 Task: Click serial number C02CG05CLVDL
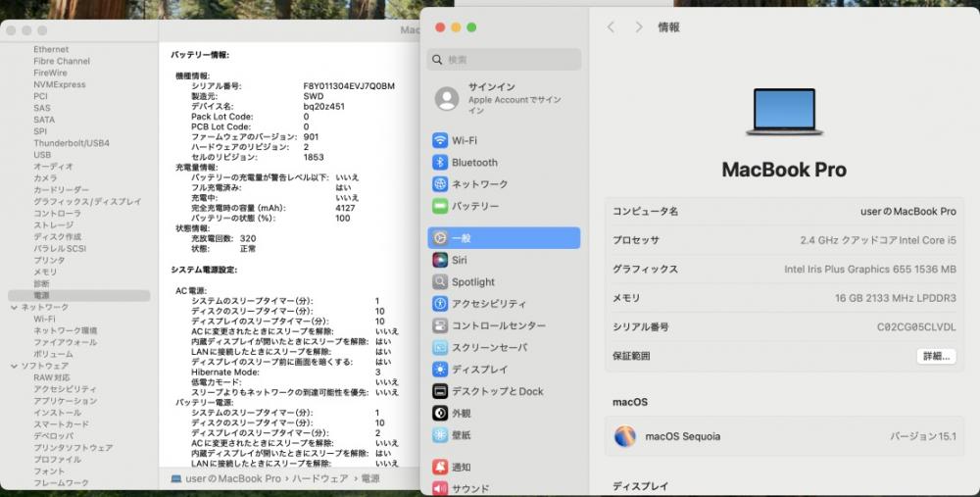[916, 327]
